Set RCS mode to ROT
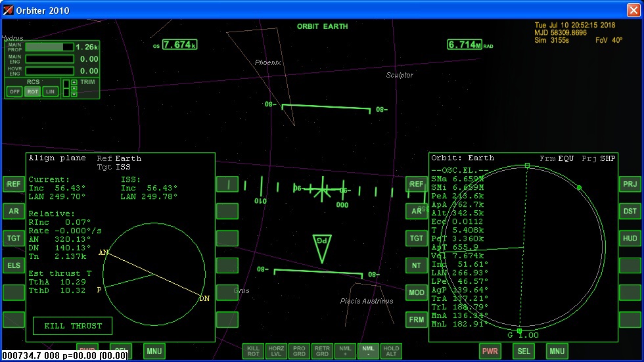The width and height of the screenshot is (644, 362). point(32,91)
